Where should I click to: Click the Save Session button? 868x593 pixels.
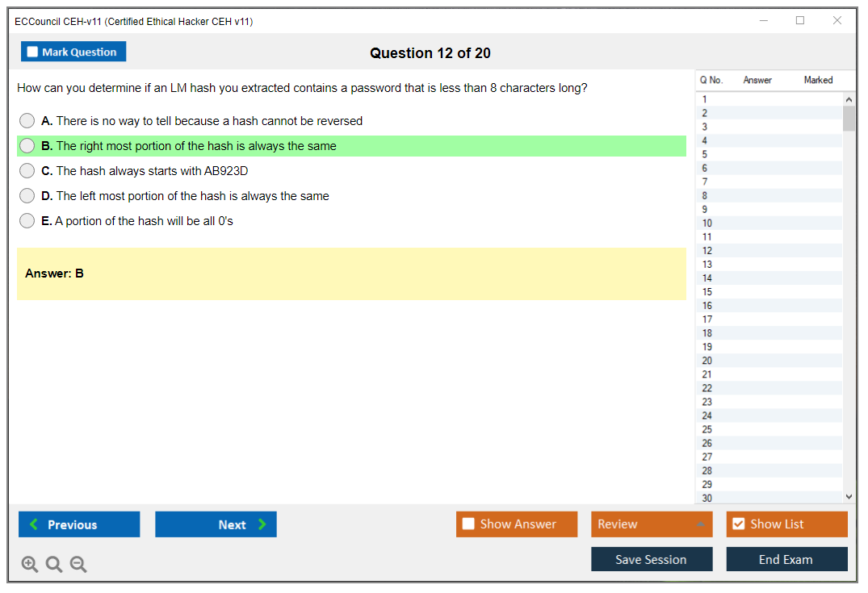[652, 559]
